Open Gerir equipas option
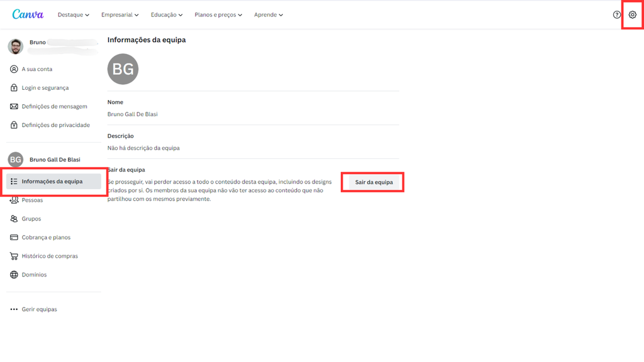 point(39,309)
